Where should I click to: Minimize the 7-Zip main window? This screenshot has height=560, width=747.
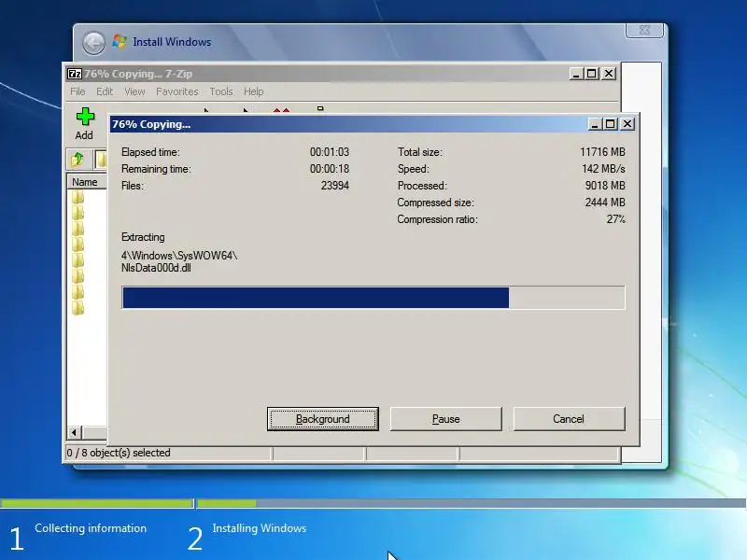[x=576, y=74]
